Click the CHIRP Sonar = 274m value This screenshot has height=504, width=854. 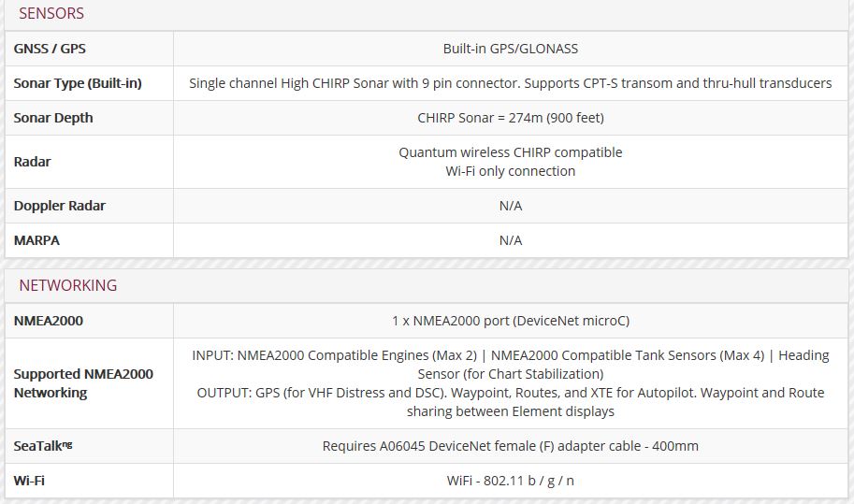[511, 118]
